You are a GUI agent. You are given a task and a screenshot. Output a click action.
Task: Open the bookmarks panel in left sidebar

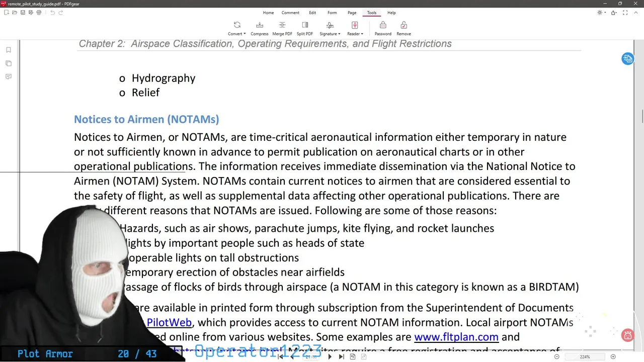point(9,50)
